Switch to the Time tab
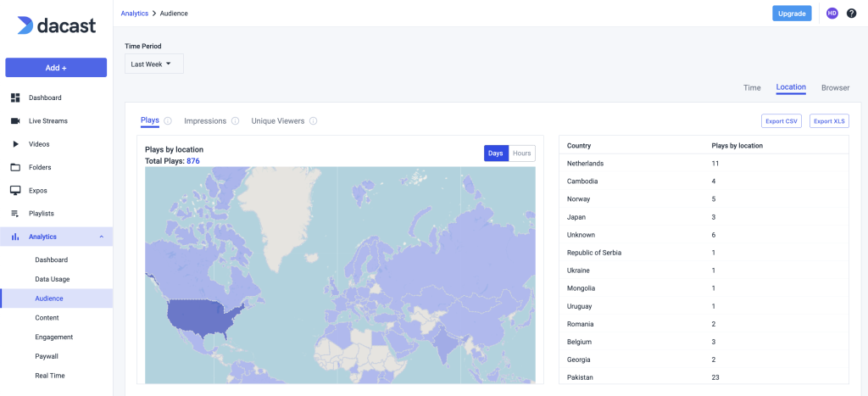Viewport: 868px width, 396px height. click(752, 87)
